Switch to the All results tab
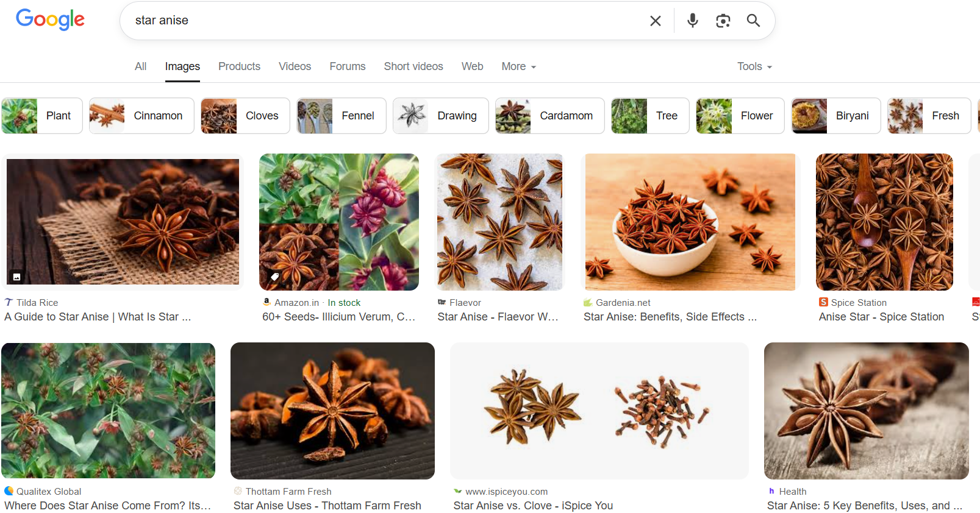980x513 pixels. click(141, 66)
